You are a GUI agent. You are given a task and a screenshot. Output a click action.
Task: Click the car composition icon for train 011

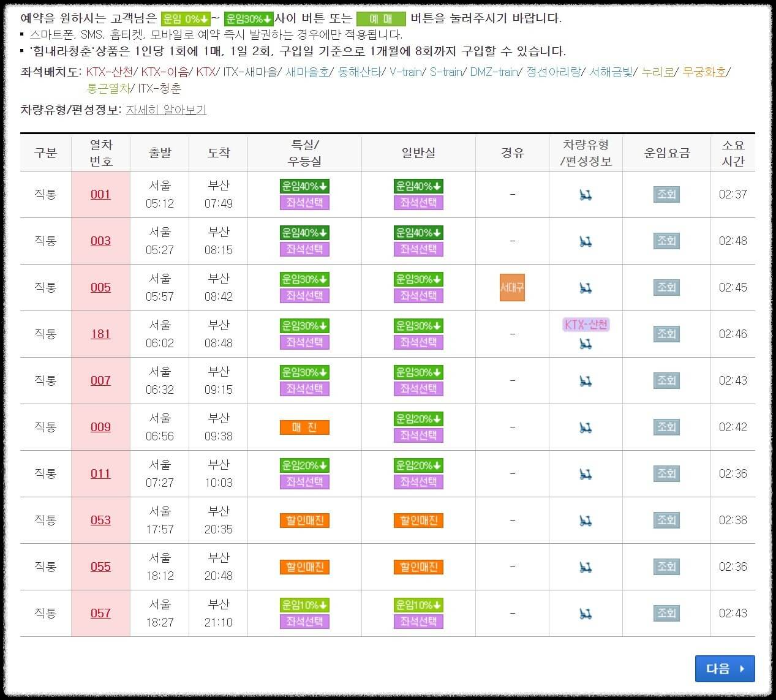click(586, 473)
